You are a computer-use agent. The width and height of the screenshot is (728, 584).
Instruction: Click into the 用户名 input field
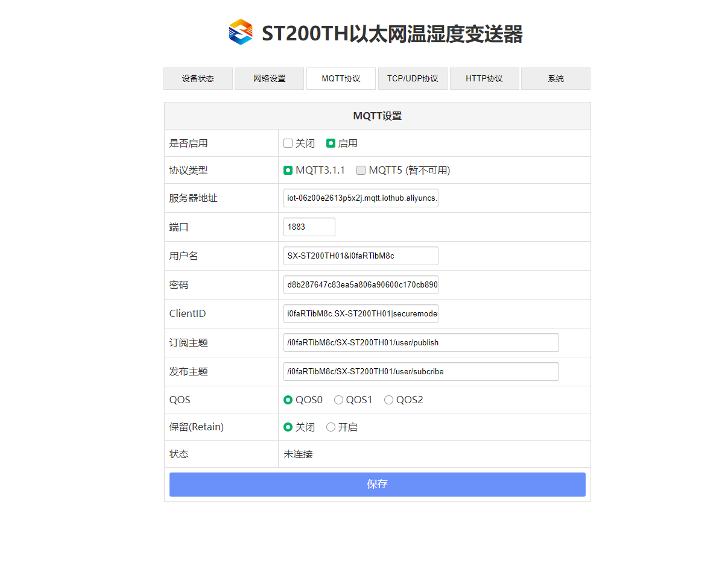[x=361, y=256]
